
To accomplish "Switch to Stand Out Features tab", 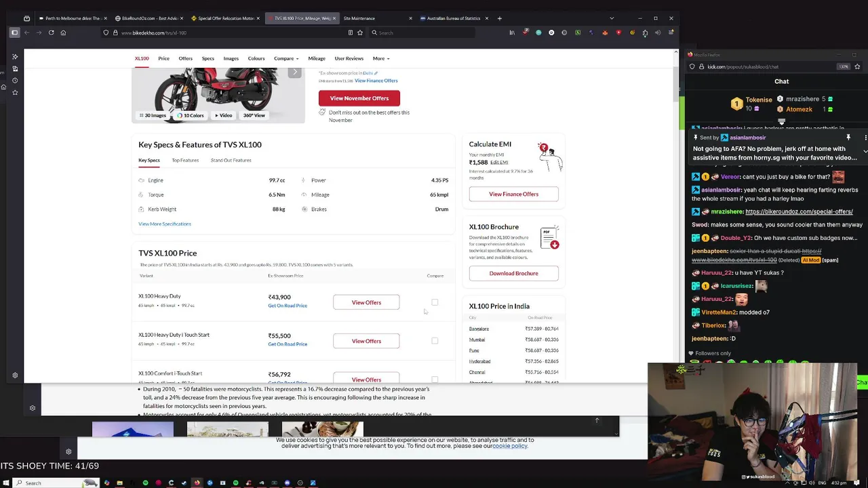I will 231,160.
